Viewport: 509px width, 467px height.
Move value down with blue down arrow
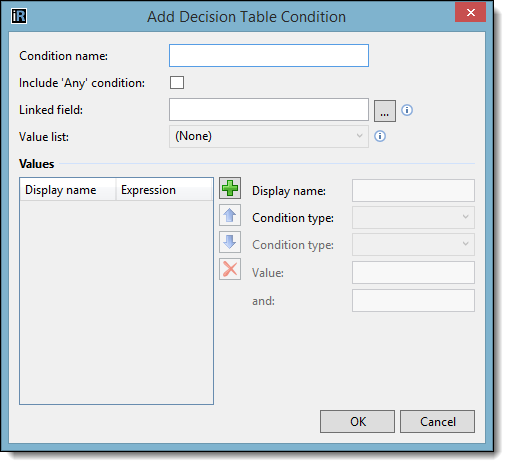click(230, 242)
